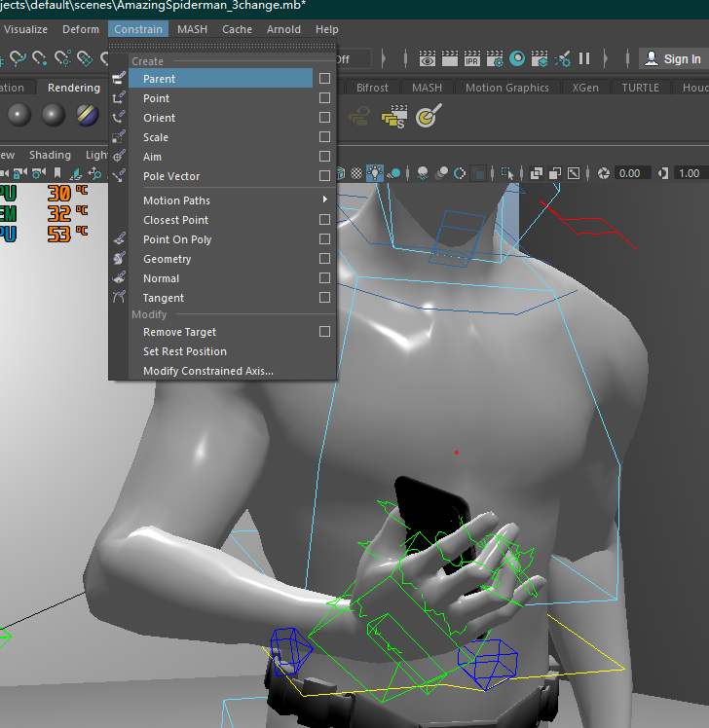Toggle textured display checker icon
The width and height of the screenshot is (709, 728).
coord(356,173)
